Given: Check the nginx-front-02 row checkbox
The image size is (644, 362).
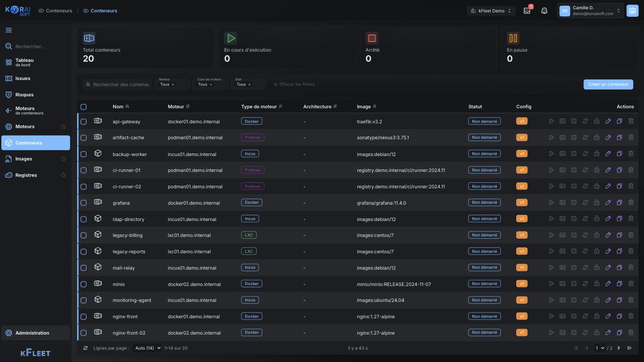Looking at the screenshot, I should tap(84, 333).
